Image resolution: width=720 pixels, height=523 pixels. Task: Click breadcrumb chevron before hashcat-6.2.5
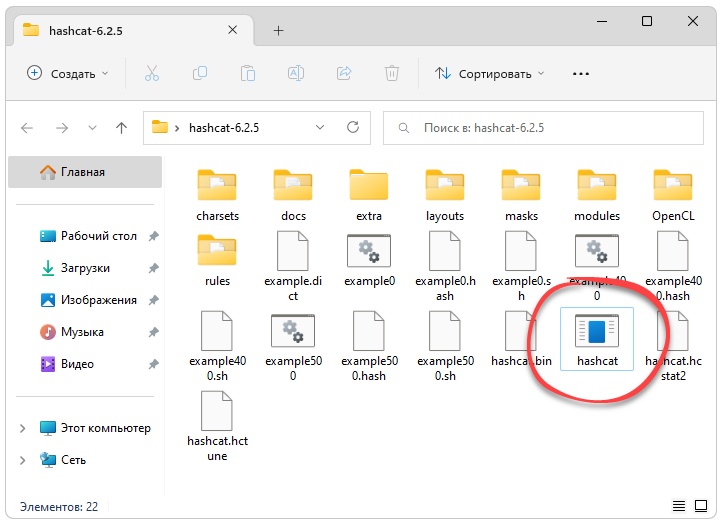[177, 128]
